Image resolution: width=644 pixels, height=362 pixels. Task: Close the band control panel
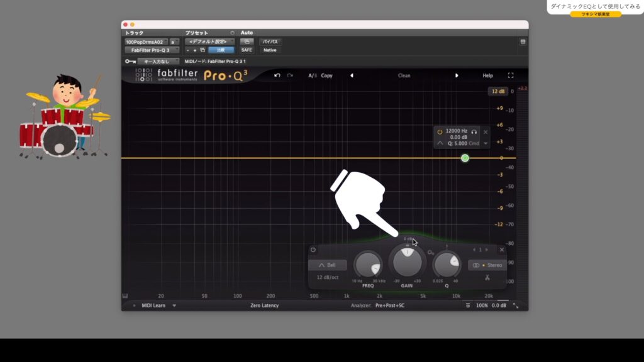(x=501, y=250)
